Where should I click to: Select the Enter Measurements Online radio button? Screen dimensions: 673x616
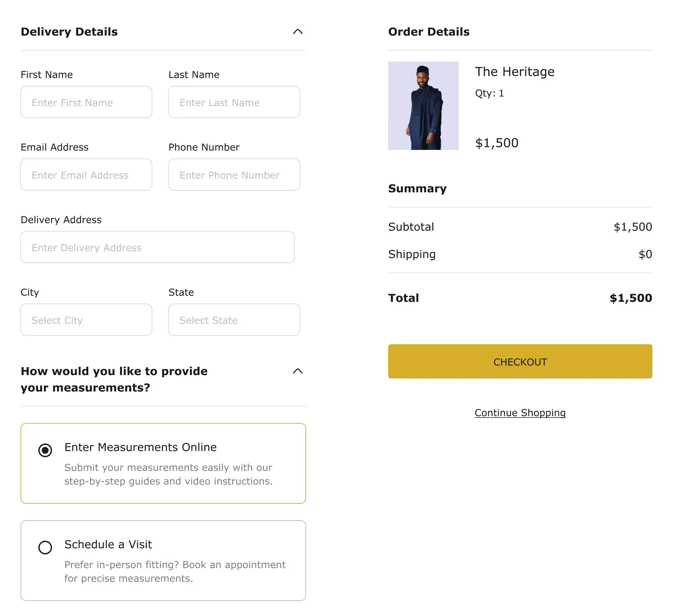pyautogui.click(x=45, y=450)
